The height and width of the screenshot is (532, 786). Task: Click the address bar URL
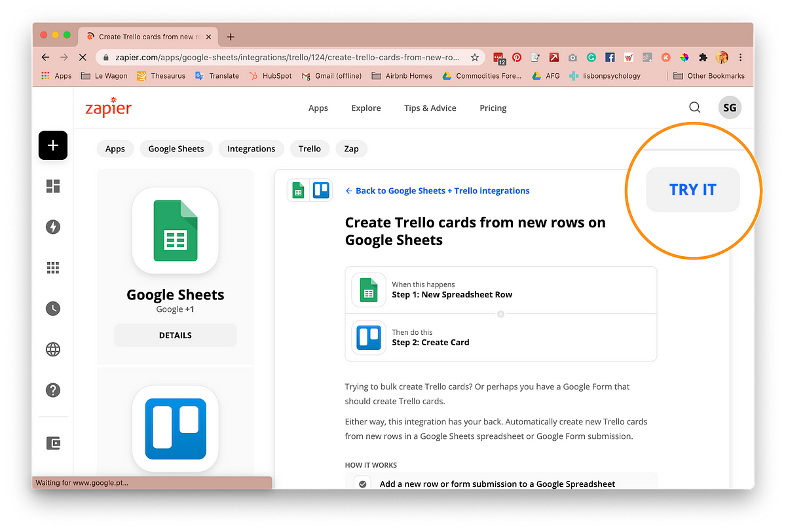click(x=288, y=57)
